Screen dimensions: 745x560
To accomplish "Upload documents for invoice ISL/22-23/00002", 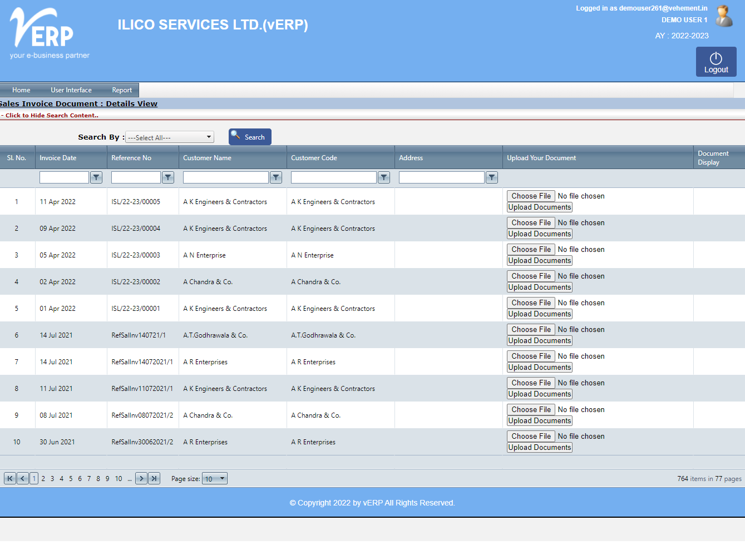I will tap(540, 288).
